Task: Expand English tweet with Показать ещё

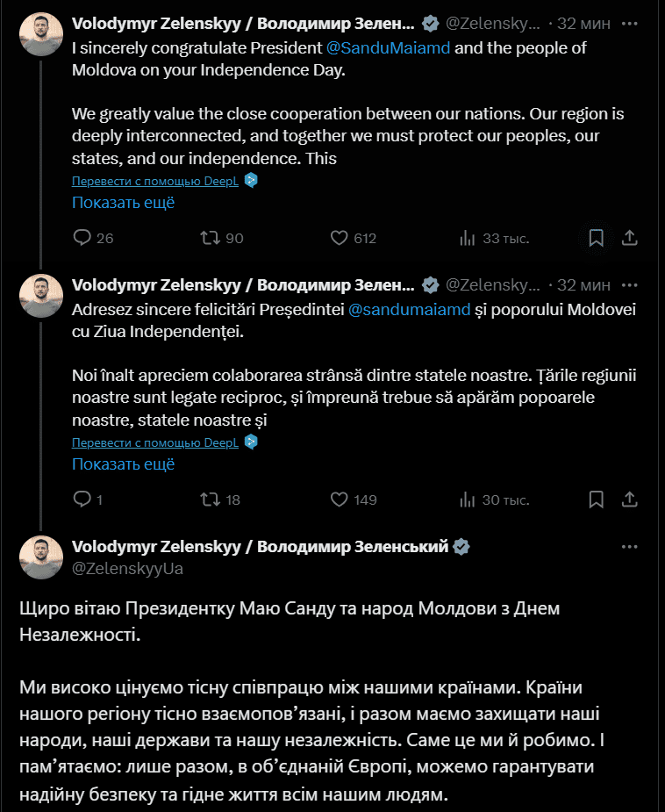Action: [123, 203]
